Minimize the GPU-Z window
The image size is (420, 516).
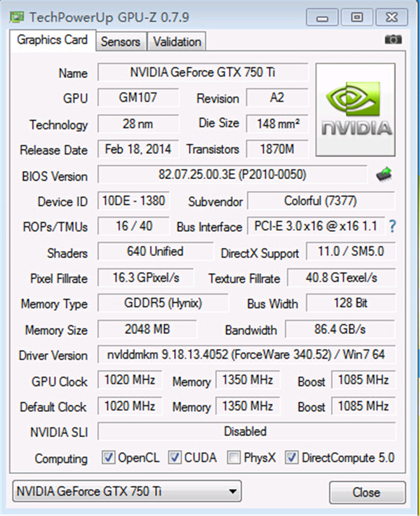click(x=322, y=18)
